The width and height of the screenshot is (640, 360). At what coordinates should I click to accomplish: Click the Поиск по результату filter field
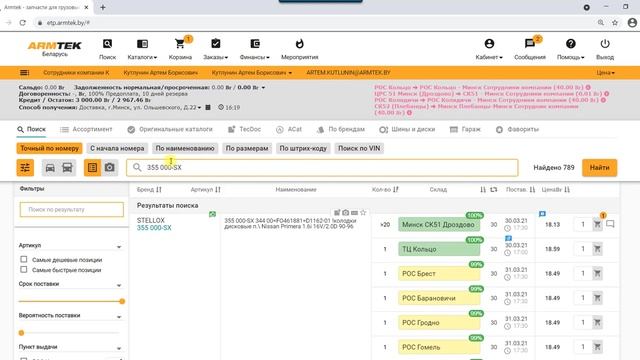[71, 209]
